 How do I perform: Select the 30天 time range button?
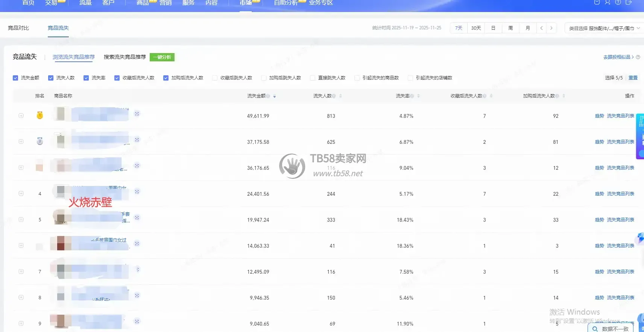pyautogui.click(x=476, y=28)
